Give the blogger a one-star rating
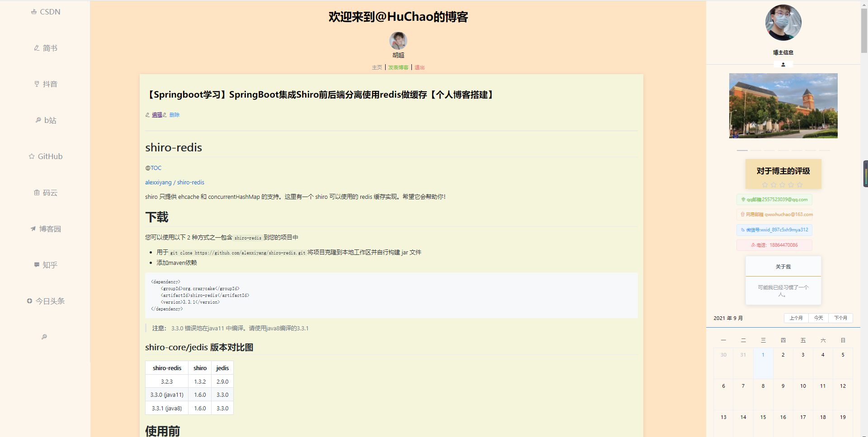 tap(765, 185)
